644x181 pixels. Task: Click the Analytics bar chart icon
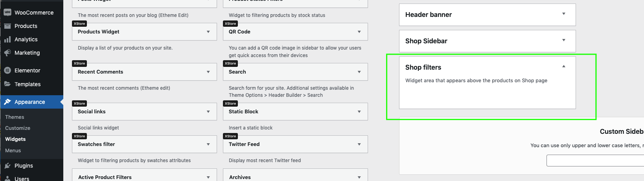[7, 39]
